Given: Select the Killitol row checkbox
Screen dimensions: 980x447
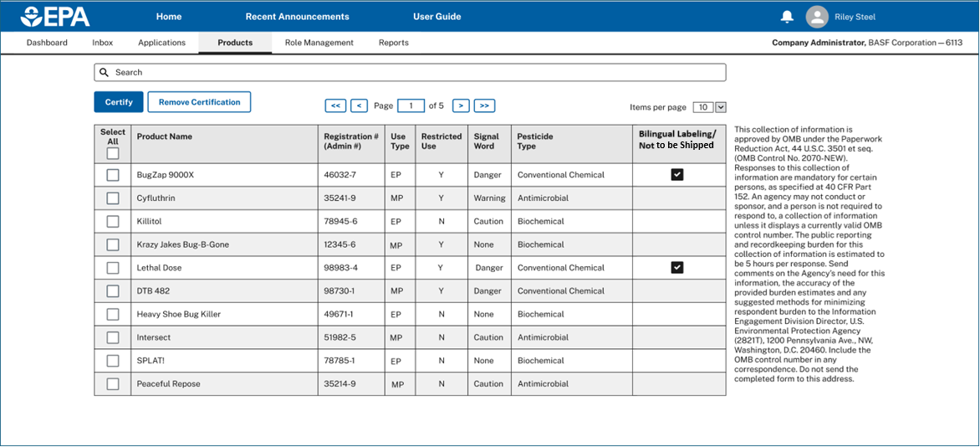Looking at the screenshot, I should (x=113, y=222).
